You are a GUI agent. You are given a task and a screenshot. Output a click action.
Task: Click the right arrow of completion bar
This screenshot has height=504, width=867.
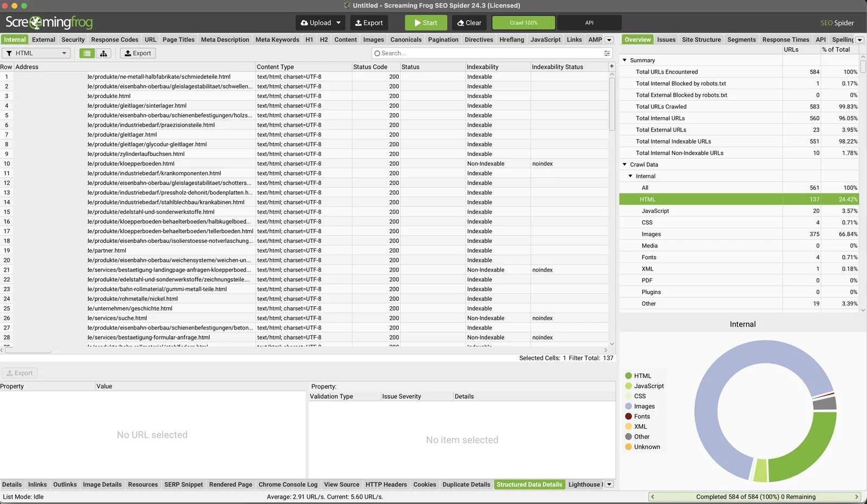857,496
